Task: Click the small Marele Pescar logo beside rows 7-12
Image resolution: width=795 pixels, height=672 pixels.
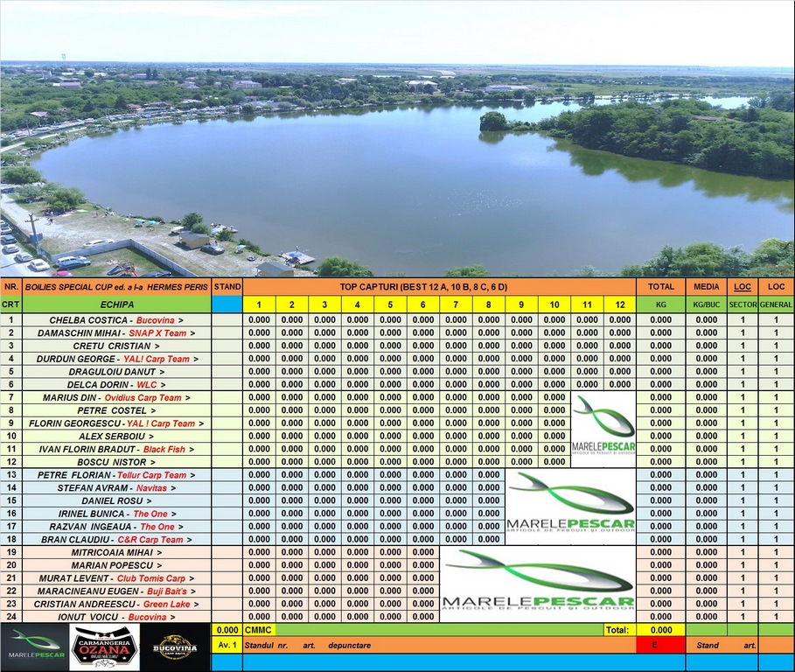Action: pos(603,423)
